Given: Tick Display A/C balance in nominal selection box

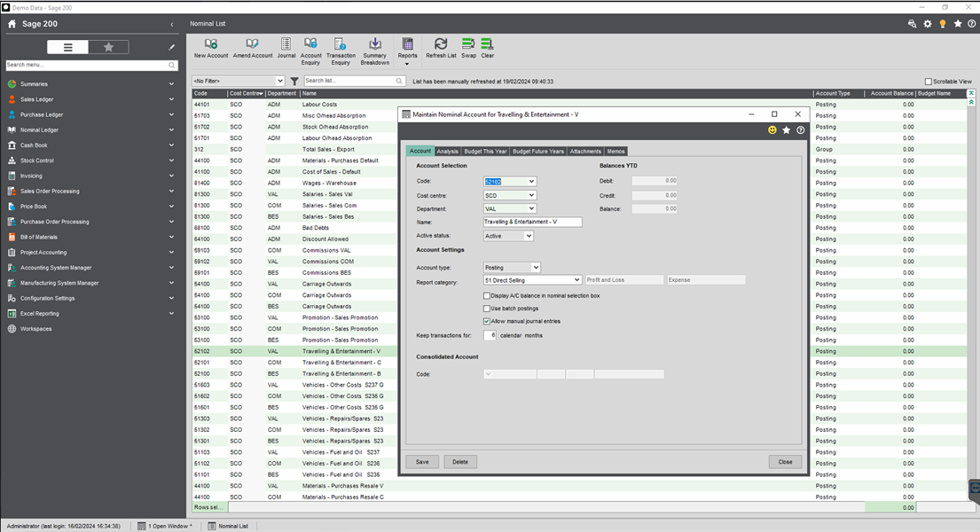Looking at the screenshot, I should click(487, 295).
